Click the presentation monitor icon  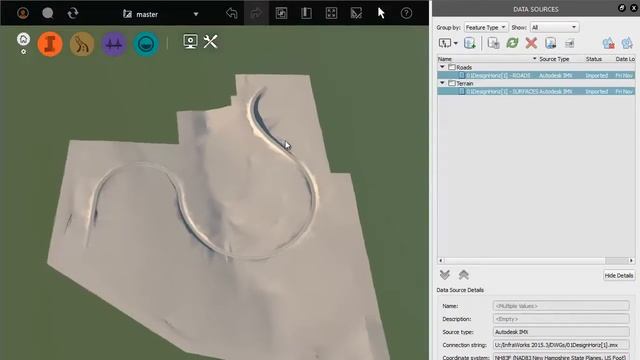click(191, 41)
